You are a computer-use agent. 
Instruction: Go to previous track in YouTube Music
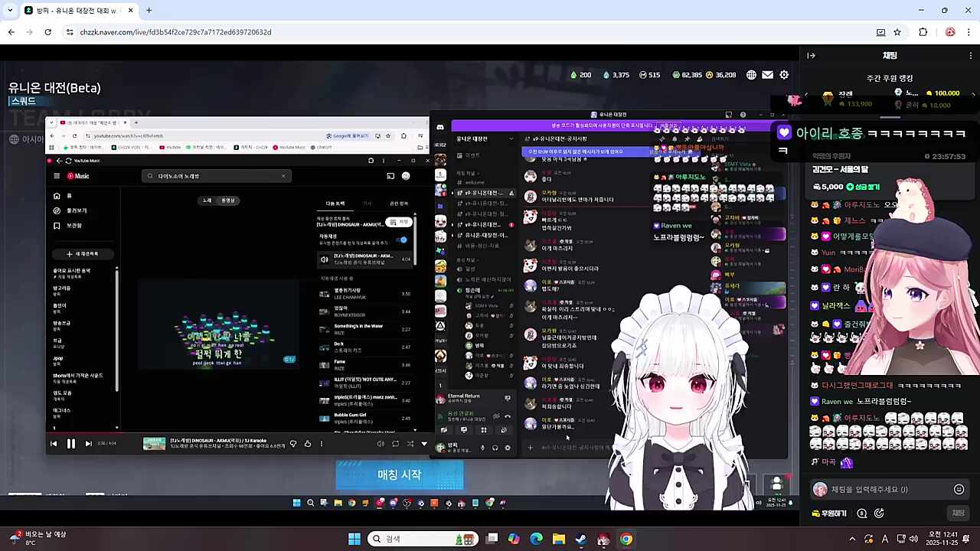(x=54, y=443)
